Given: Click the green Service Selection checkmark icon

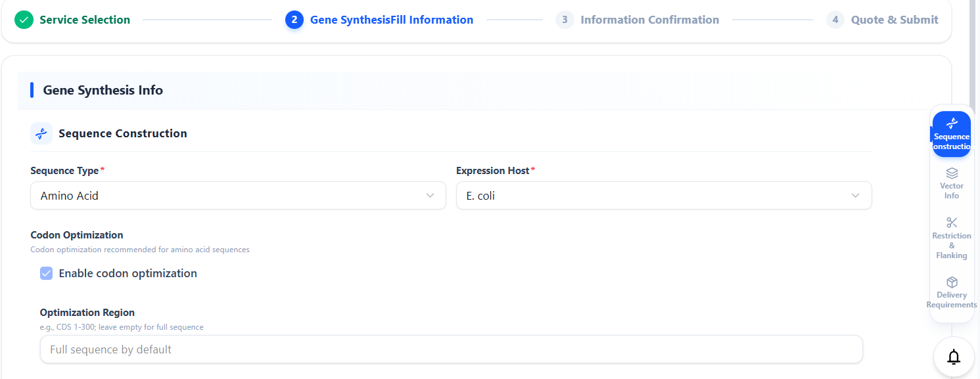Looking at the screenshot, I should pyautogui.click(x=24, y=20).
